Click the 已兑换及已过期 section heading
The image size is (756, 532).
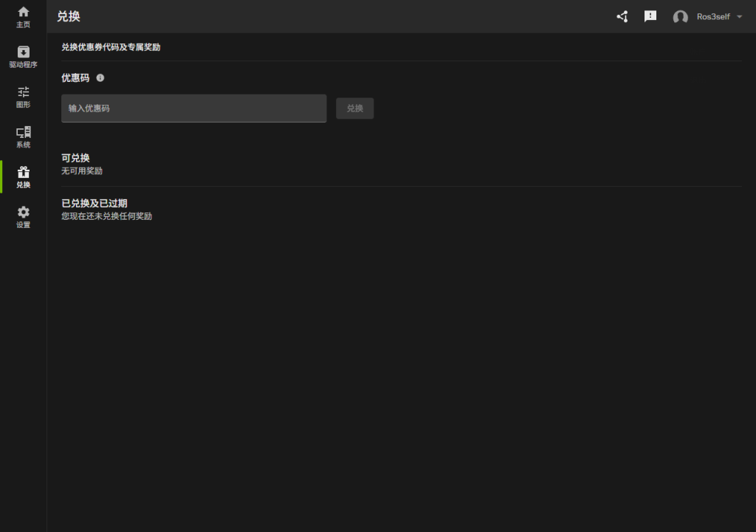tap(94, 203)
